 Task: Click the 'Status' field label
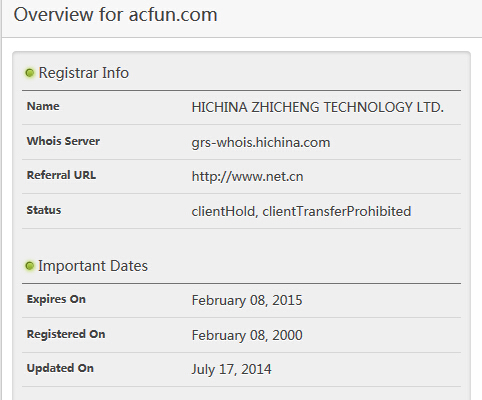[44, 210]
